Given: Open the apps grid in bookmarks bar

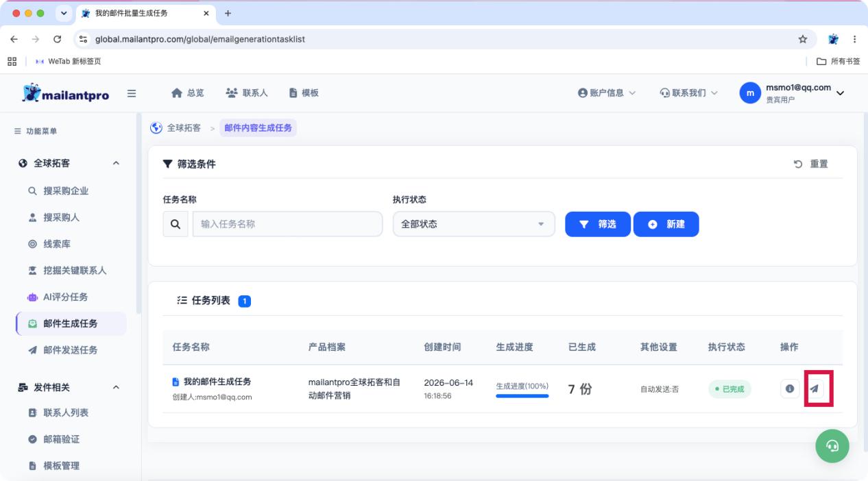Looking at the screenshot, I should click(12, 61).
